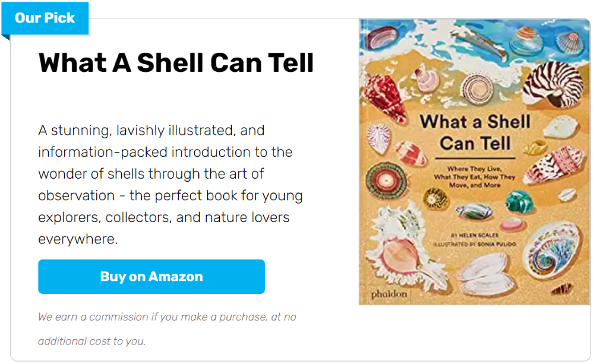Click the teal turban shell on cover
594x364 pixels.
[520, 201]
